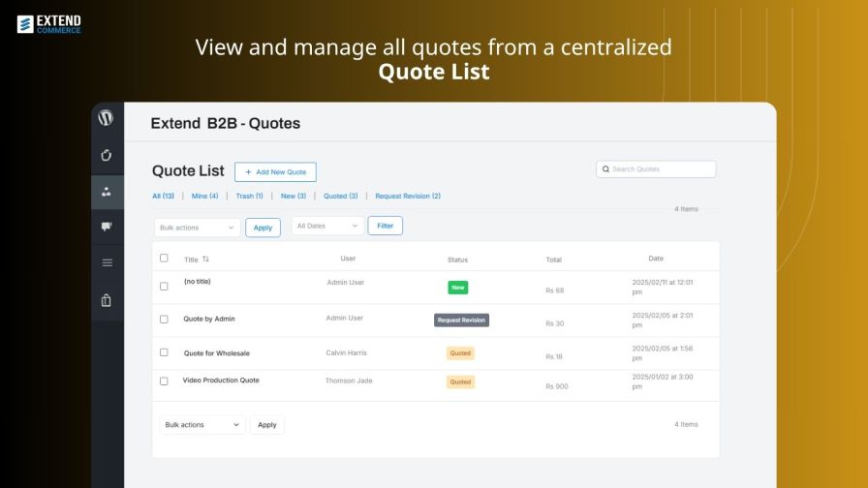This screenshot has height=488, width=868.
Task: Show the All (13) quotes view
Action: (164, 196)
